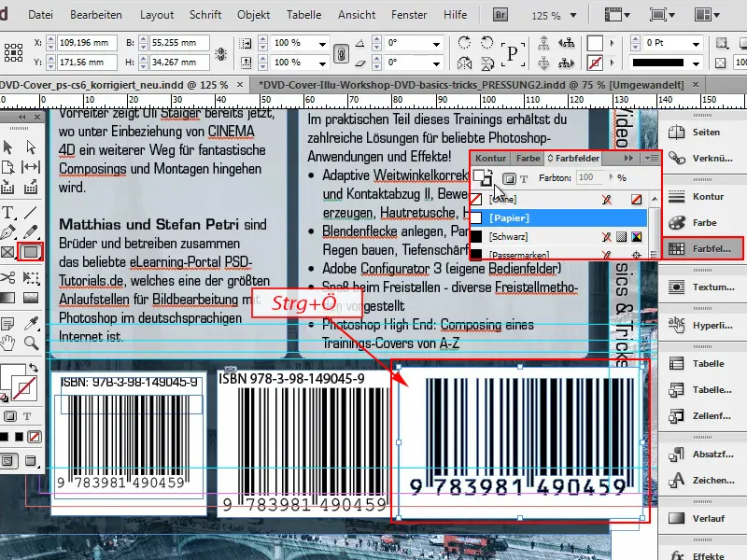The width and height of the screenshot is (747, 560).
Task: Select the Selection tool (black arrow)
Action: coord(7,147)
